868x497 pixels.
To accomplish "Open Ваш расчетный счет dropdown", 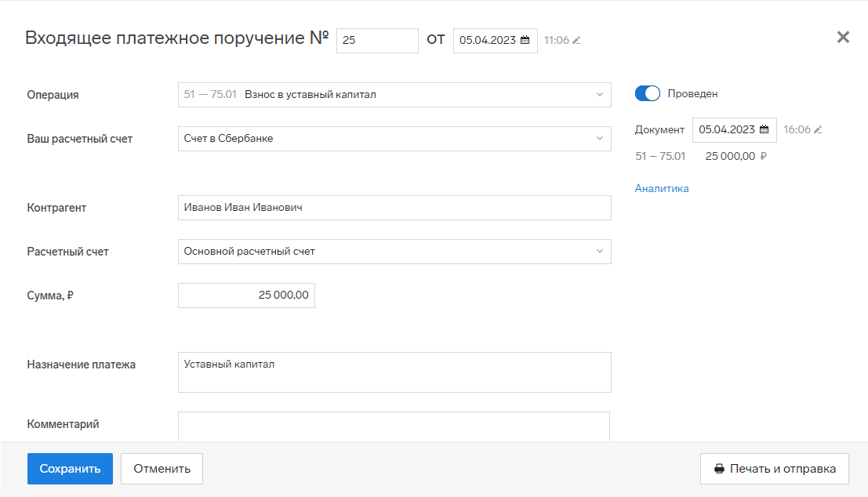I will tap(599, 139).
